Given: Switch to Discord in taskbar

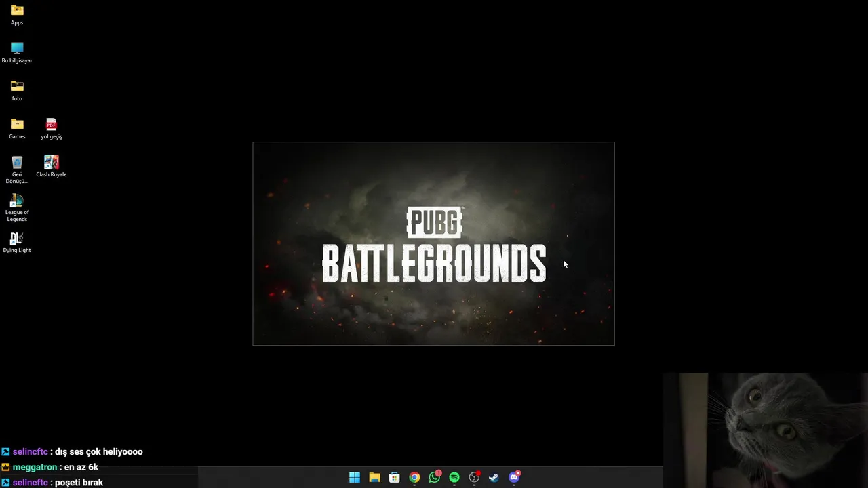Looking at the screenshot, I should coord(514,477).
